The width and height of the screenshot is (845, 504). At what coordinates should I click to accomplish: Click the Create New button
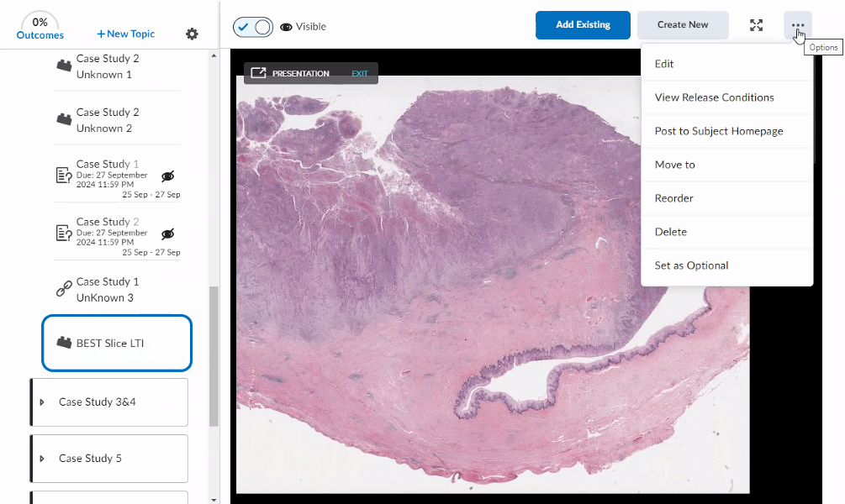coord(683,24)
